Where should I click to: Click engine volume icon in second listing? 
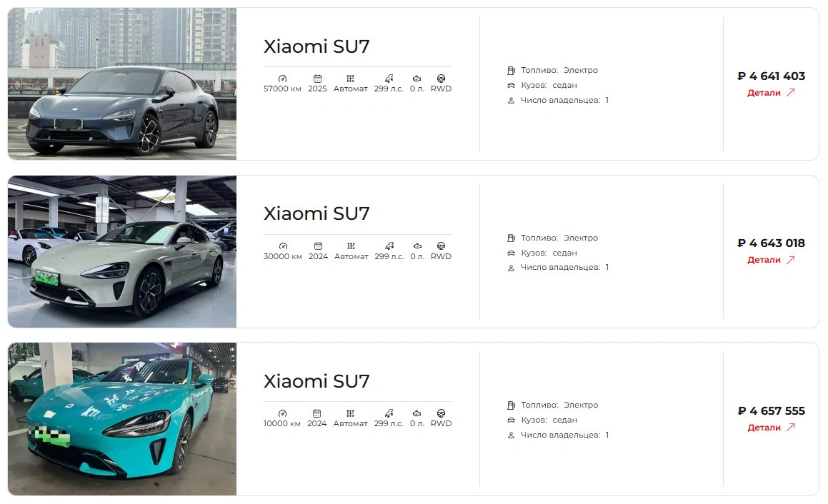pyautogui.click(x=417, y=246)
